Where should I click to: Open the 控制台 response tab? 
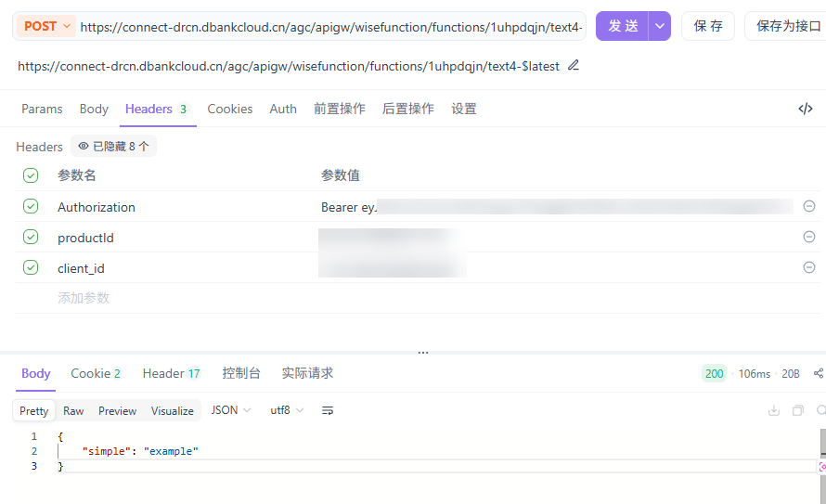[241, 373]
